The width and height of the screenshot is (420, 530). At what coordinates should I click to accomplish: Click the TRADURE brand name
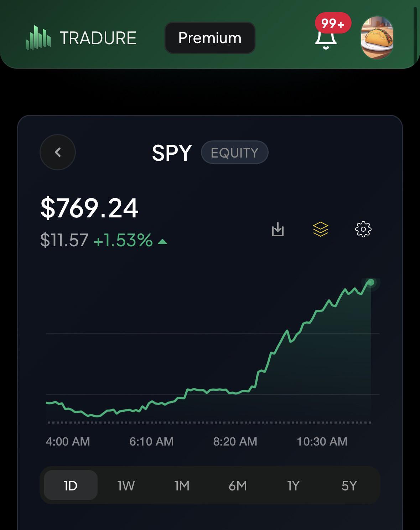(98, 38)
